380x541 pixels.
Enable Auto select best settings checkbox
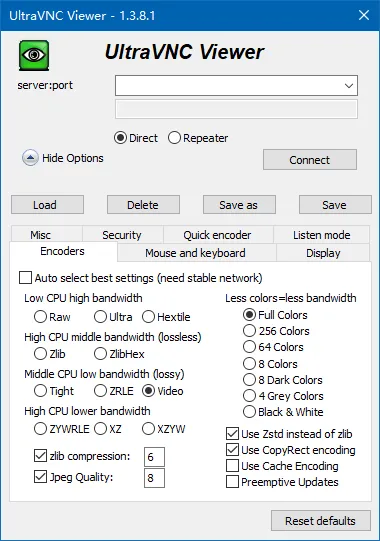pos(26,278)
